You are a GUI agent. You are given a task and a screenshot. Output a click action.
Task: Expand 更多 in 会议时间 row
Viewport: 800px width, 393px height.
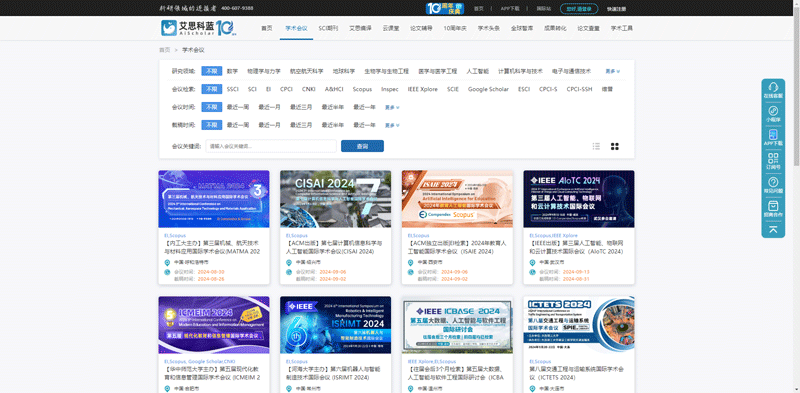(x=392, y=108)
